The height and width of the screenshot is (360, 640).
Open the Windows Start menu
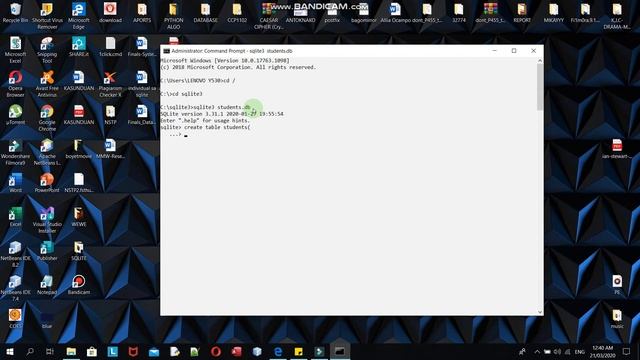coord(10,351)
